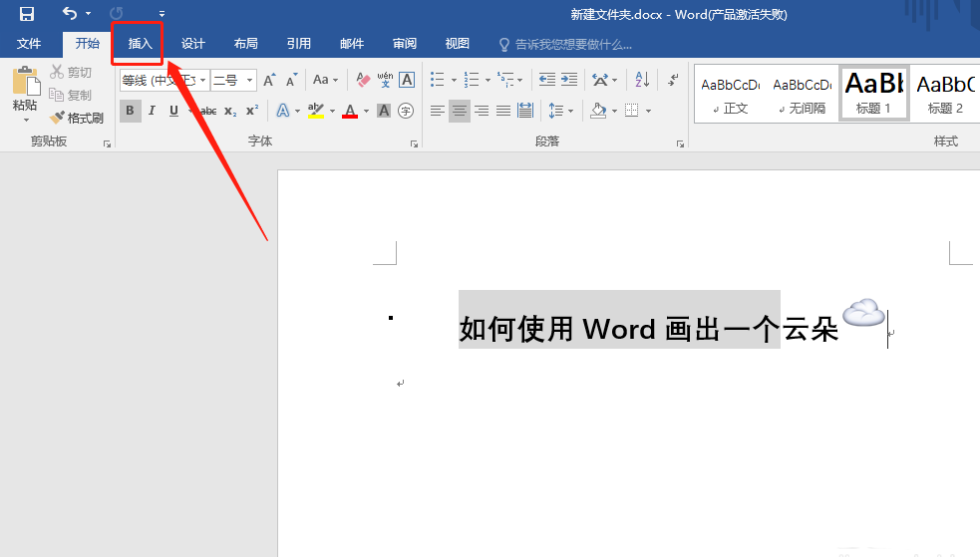Screen dimensions: 980x557
Task: Open the 插入 ribbon tab
Action: [140, 44]
